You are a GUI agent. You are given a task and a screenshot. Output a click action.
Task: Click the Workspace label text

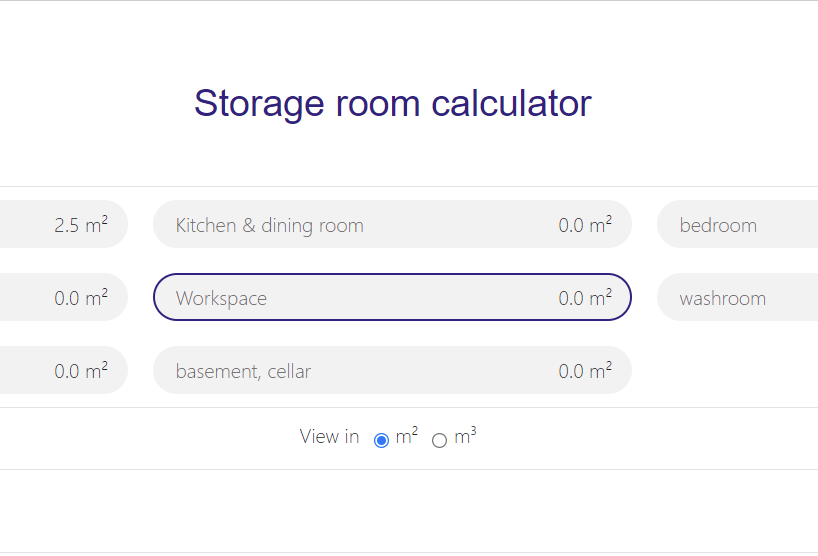point(221,299)
